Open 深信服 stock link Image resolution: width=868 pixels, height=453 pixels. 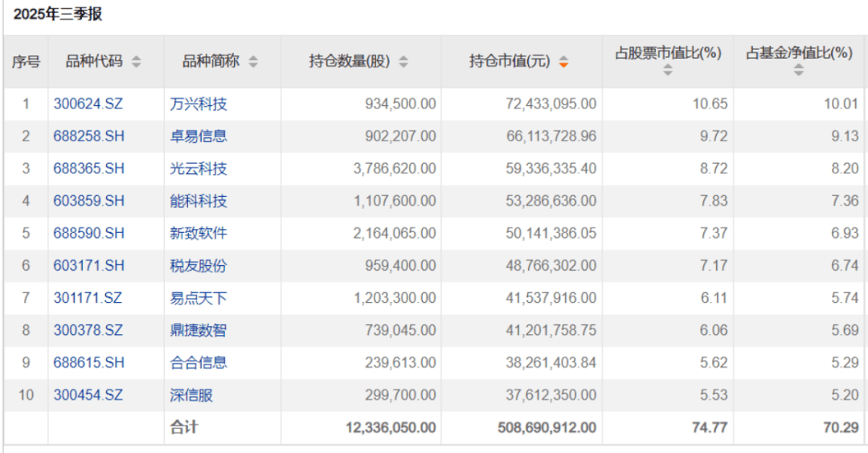coord(192,395)
